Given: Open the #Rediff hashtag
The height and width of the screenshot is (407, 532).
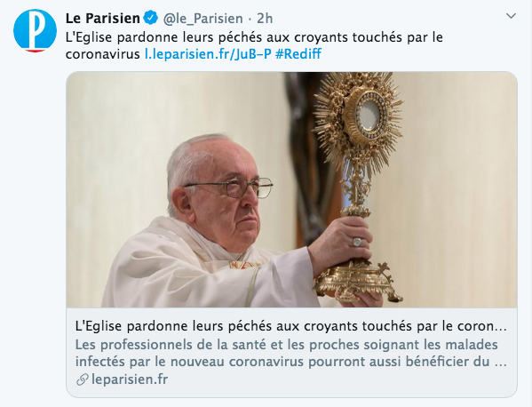Looking at the screenshot, I should pyautogui.click(x=298, y=54).
